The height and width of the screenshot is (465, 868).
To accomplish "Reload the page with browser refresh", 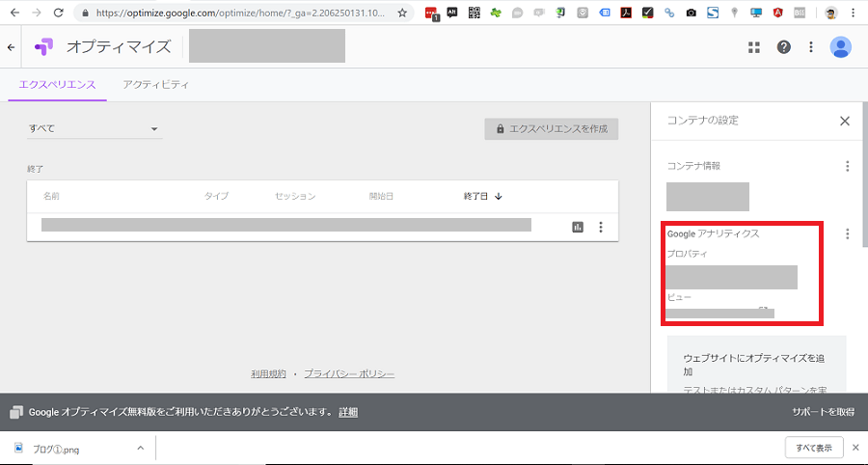I will pos(58,13).
